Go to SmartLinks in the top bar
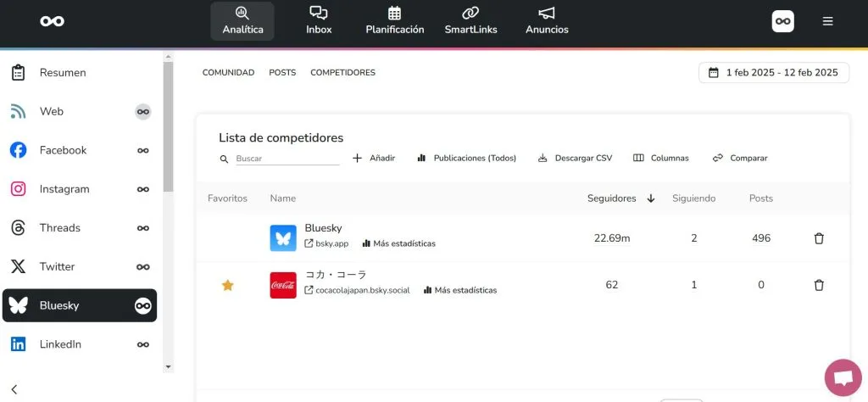 470,20
